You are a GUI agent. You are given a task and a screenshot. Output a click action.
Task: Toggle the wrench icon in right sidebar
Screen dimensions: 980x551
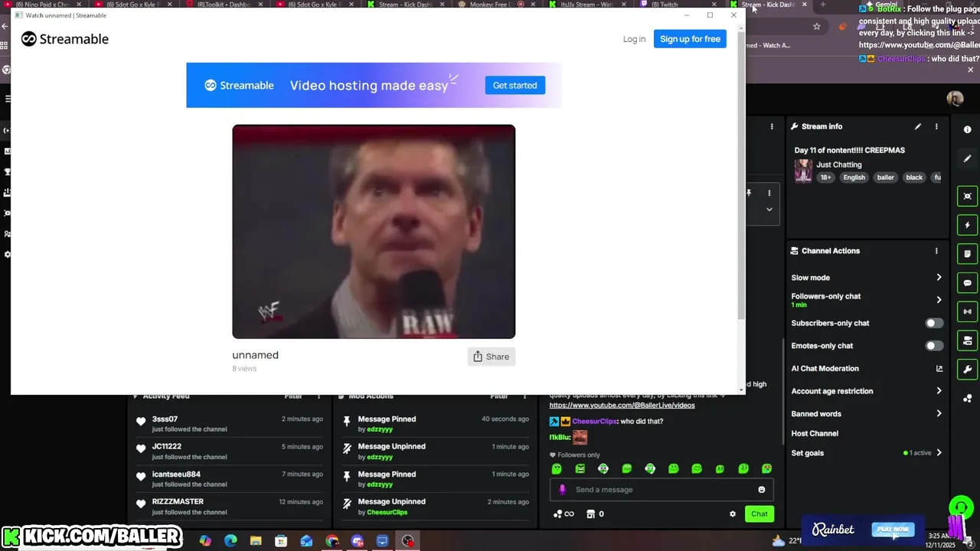click(968, 369)
